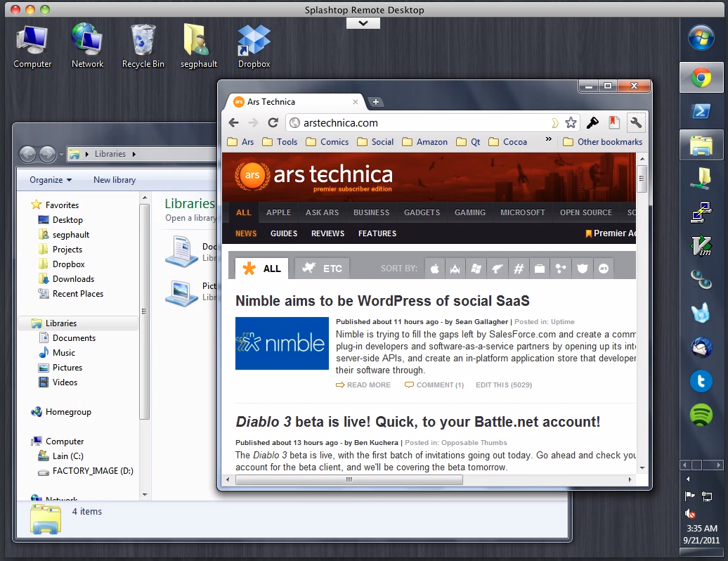Image resolution: width=728 pixels, height=561 pixels.
Task: Click the red bookmark extension icon
Action: point(613,122)
